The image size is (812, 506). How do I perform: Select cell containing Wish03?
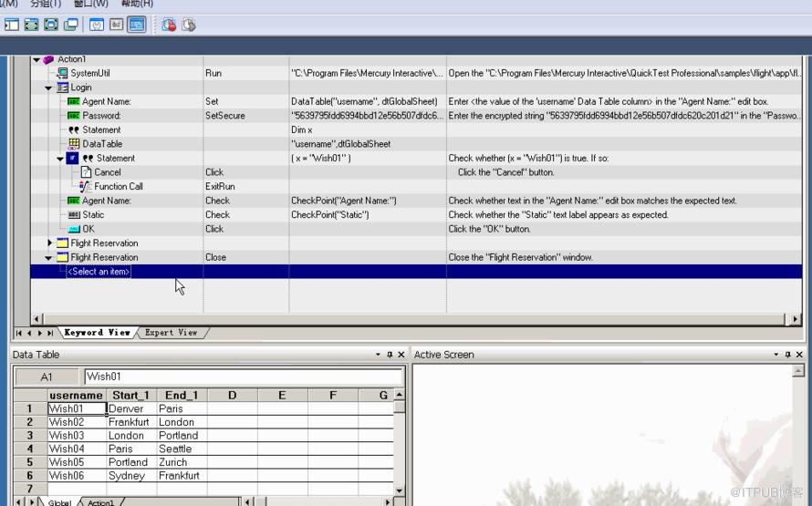77,436
